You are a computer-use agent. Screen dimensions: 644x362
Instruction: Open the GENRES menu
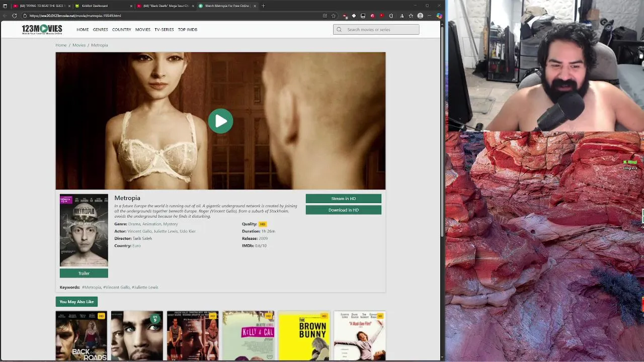click(x=100, y=30)
